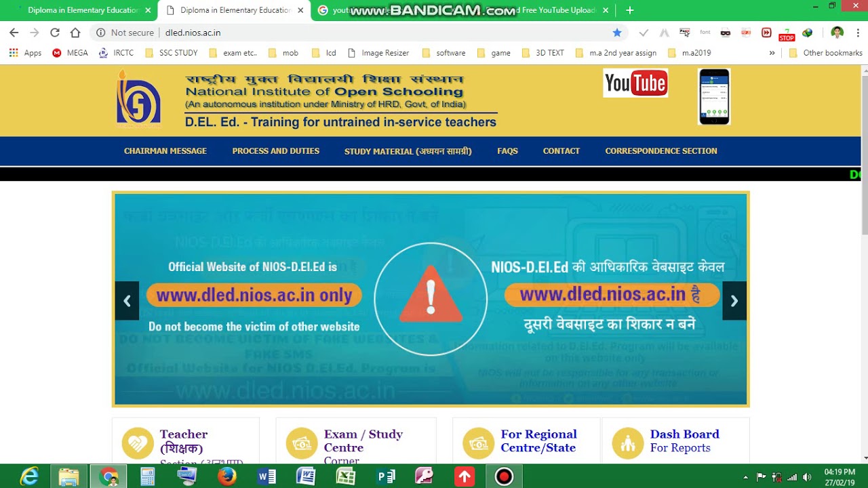Image resolution: width=868 pixels, height=488 pixels.
Task: Open the YouTube logo link in the header
Action: coord(635,83)
